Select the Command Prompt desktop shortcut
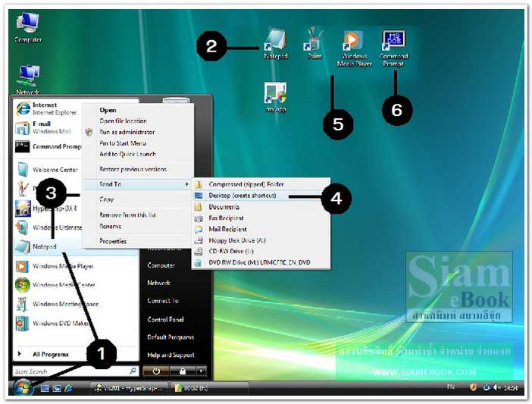The height and width of the screenshot is (404, 532). (x=393, y=49)
